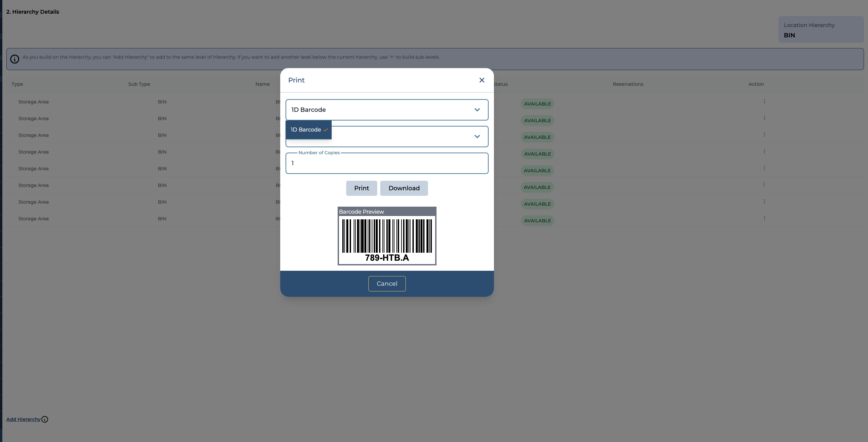Click the AVAILABLE status badge in the first row

tap(537, 104)
